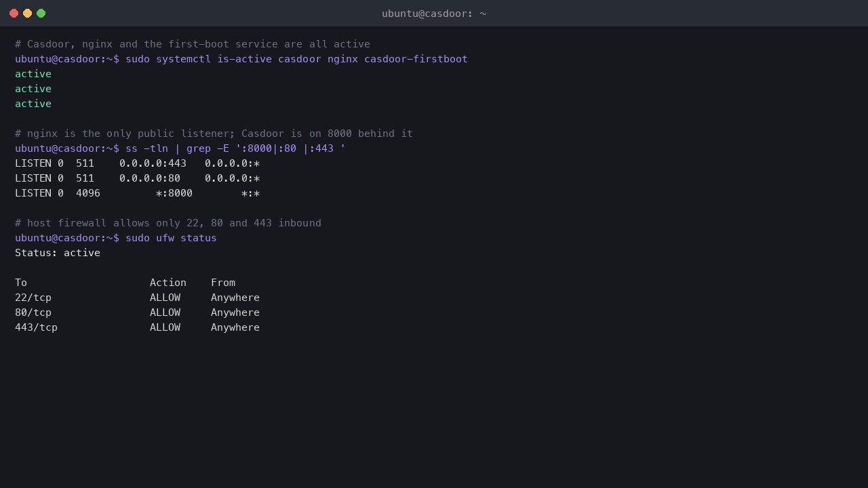This screenshot has height=488, width=868.
Task: Click the 'ss -tln | grep -E' command line
Action: (x=180, y=148)
